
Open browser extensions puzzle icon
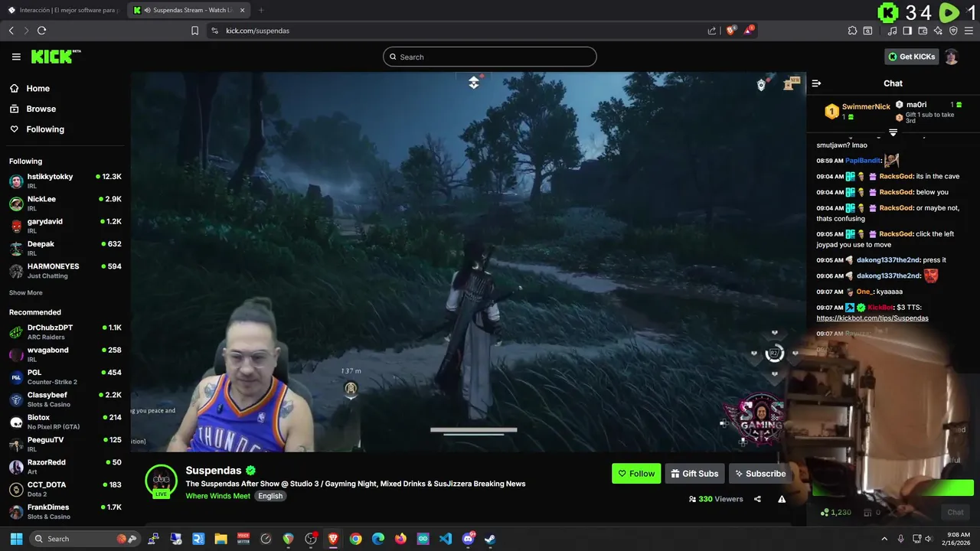(852, 31)
